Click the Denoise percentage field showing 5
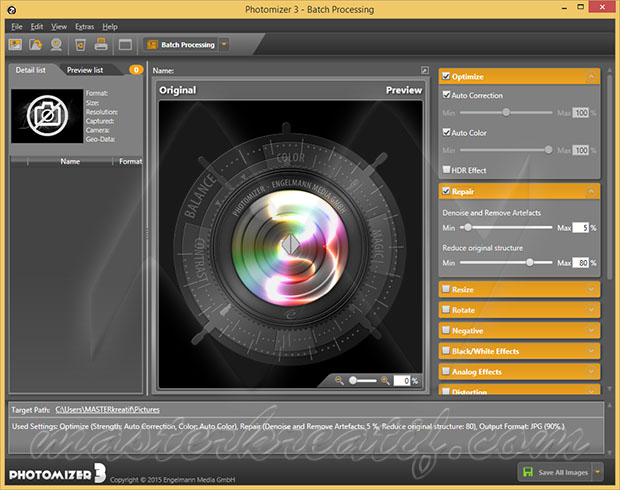Screen dimensions: 620x490 [x=580, y=228]
